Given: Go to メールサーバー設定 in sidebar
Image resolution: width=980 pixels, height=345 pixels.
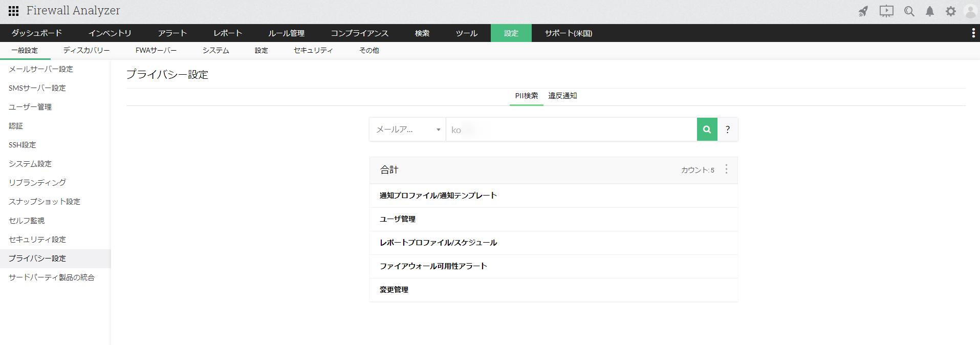Looking at the screenshot, I should coord(41,69).
